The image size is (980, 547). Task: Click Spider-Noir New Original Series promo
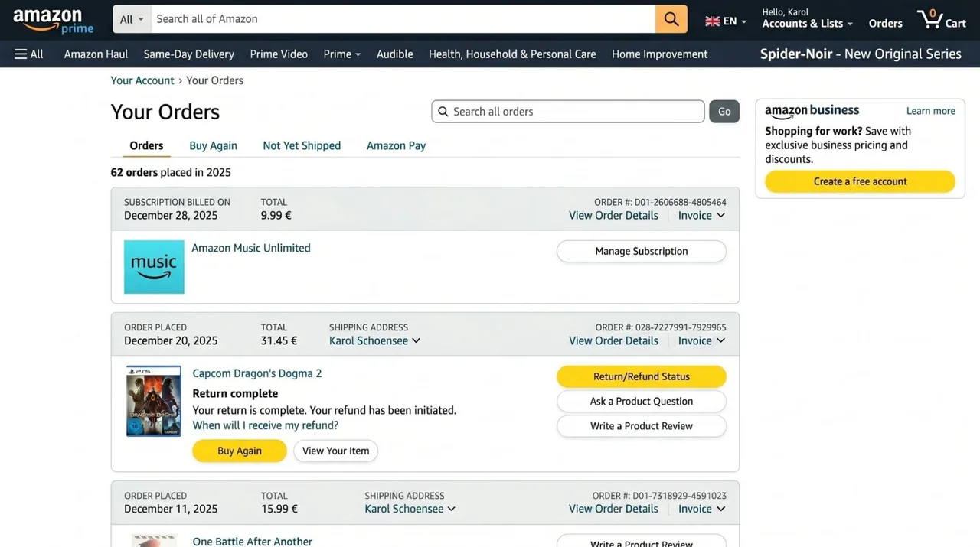click(x=861, y=54)
